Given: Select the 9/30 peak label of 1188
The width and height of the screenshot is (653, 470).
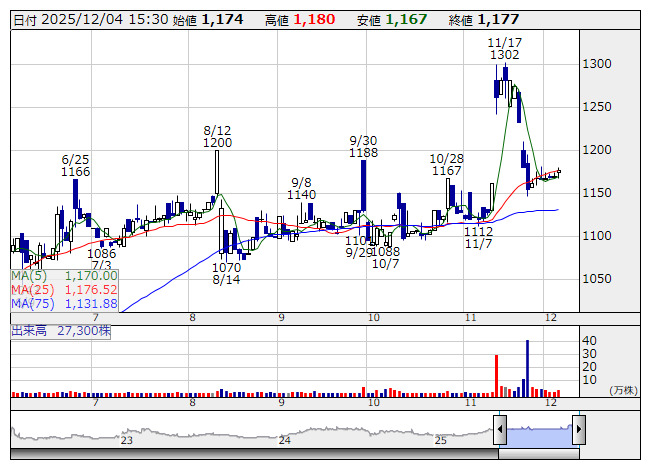Looking at the screenshot, I should tap(363, 146).
